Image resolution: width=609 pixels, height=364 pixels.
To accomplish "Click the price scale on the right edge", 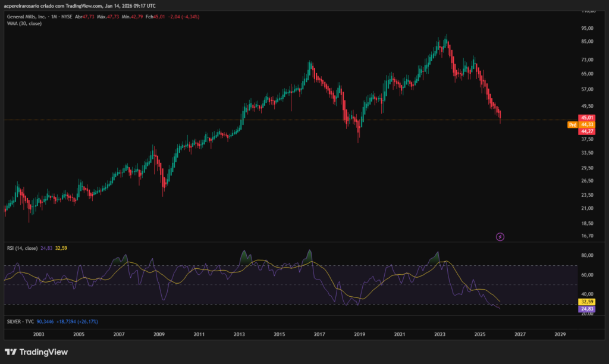I will click(x=588, y=178).
